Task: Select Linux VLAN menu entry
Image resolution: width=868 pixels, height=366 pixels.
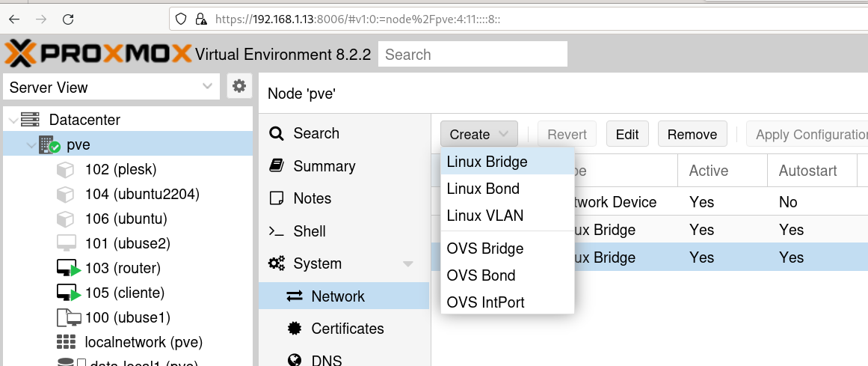Action: 484,216
